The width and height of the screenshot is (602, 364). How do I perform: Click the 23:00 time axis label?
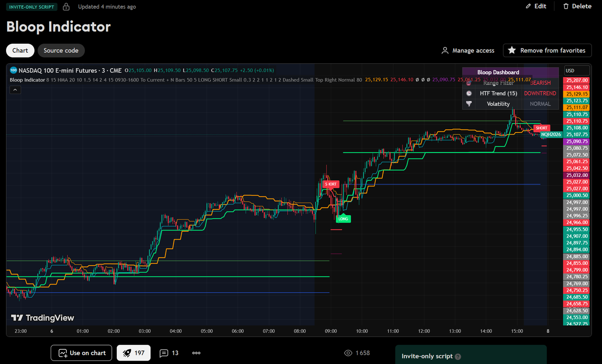[21, 331]
